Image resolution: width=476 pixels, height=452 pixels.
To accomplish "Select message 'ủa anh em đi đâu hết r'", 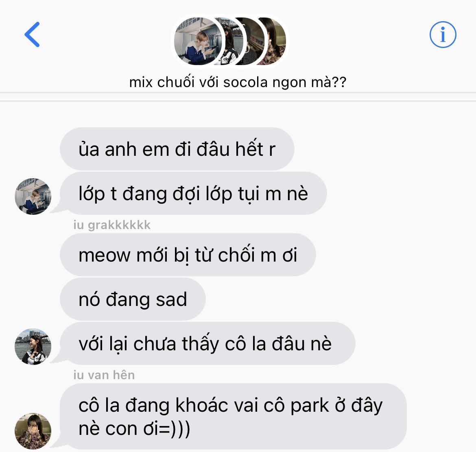I will [177, 149].
